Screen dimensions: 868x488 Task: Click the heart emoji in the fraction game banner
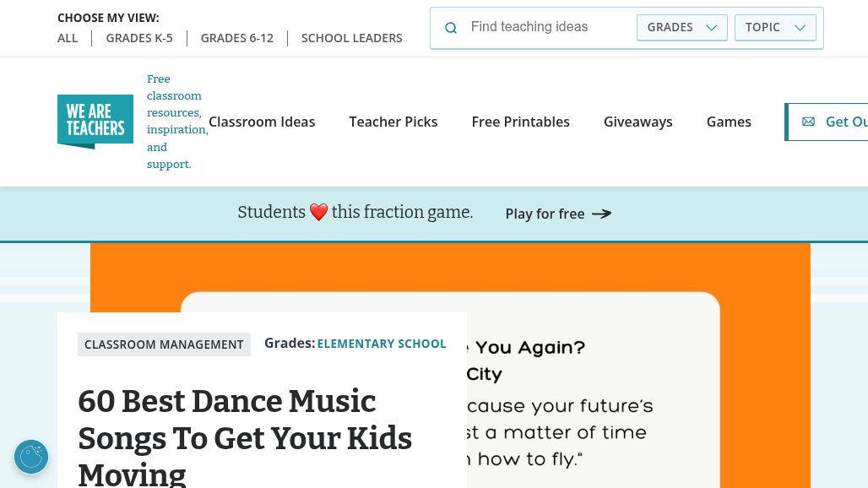click(318, 212)
